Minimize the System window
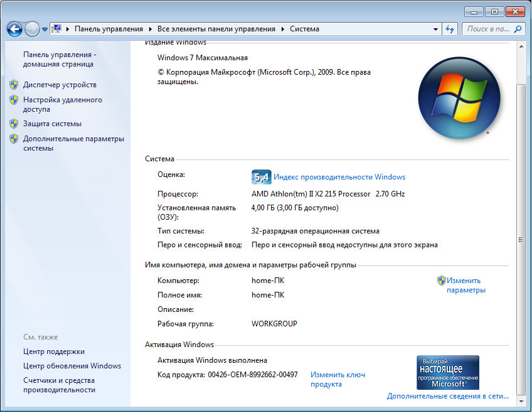 pos(474,12)
